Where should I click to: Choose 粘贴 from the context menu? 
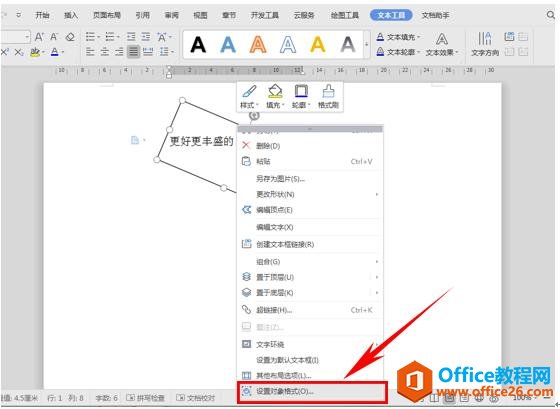coord(310,161)
